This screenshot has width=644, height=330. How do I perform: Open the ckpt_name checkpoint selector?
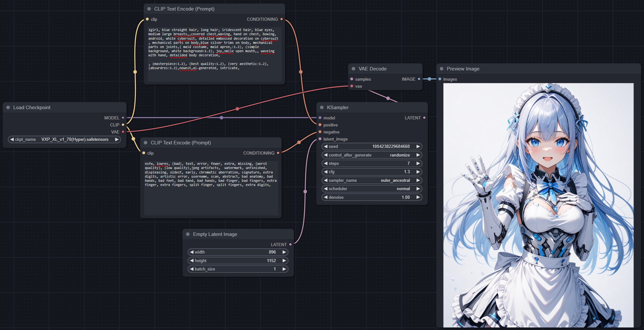[x=64, y=140]
